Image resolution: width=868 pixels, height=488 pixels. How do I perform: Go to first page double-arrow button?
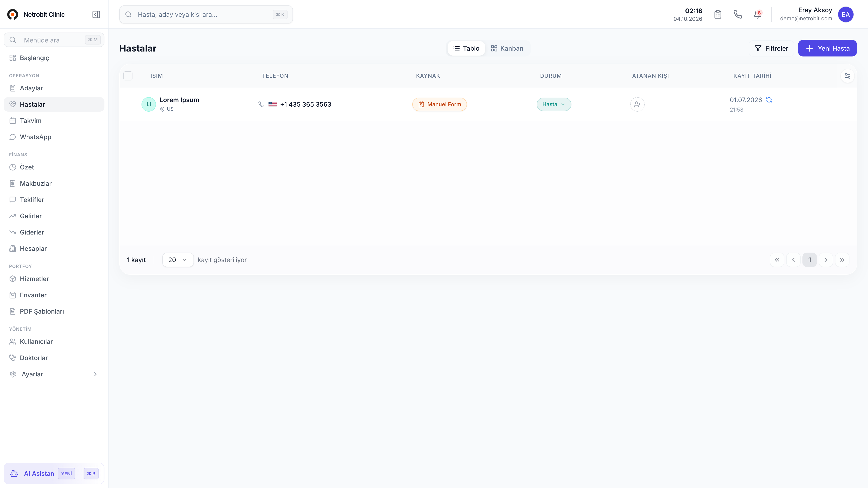pyautogui.click(x=777, y=260)
